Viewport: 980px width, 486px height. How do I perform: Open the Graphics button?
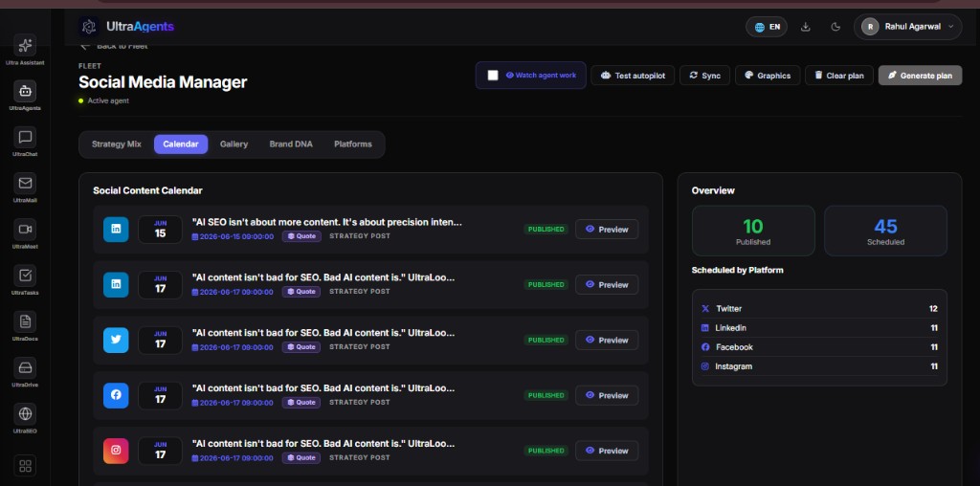pos(768,76)
